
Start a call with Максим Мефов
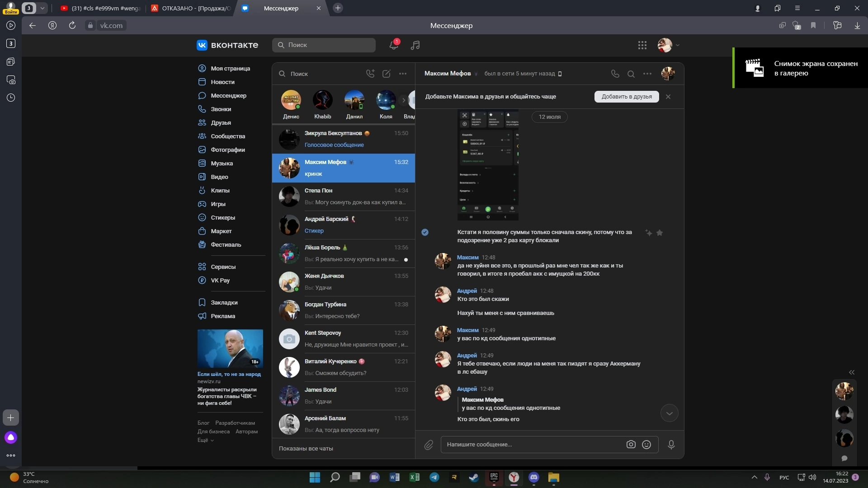(615, 74)
